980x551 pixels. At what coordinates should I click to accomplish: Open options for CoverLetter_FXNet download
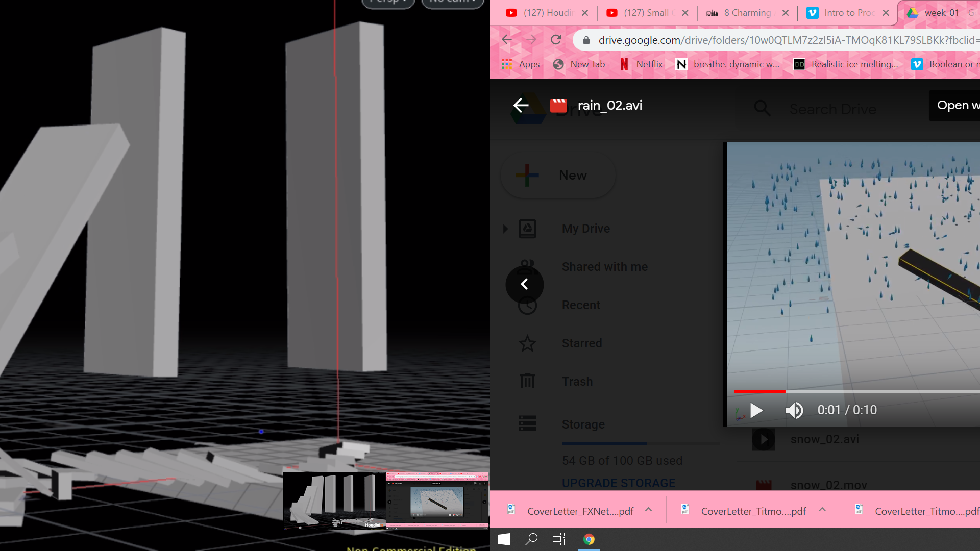(x=648, y=510)
